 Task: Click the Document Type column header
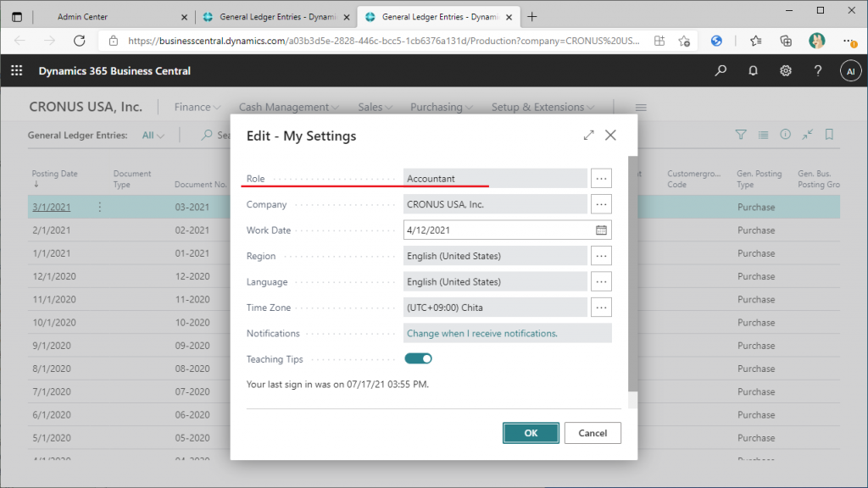pos(131,179)
